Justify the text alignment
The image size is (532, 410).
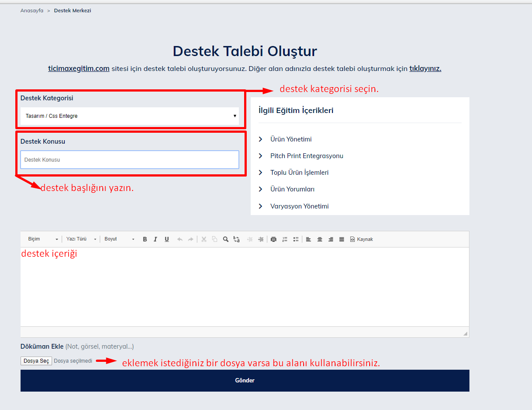coord(342,239)
